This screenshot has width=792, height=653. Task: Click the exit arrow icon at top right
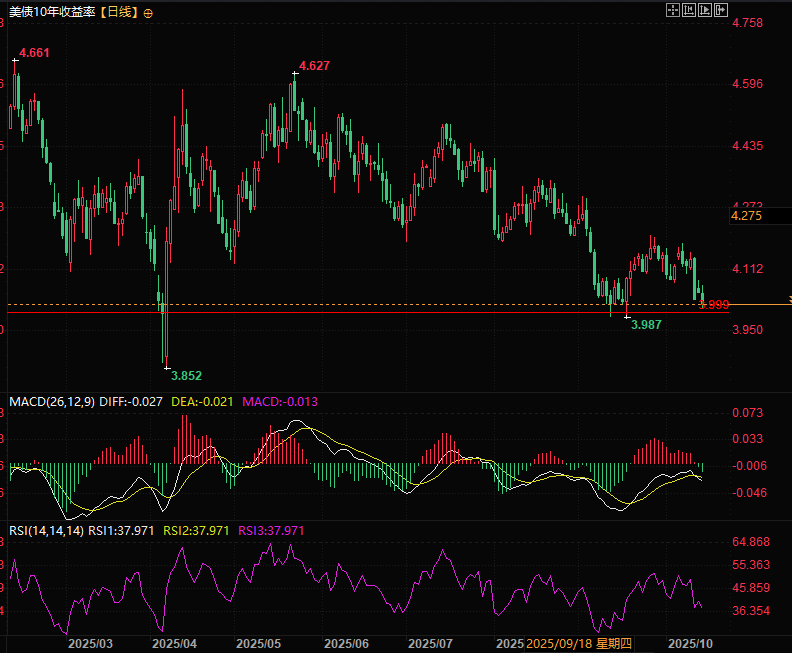point(721,10)
